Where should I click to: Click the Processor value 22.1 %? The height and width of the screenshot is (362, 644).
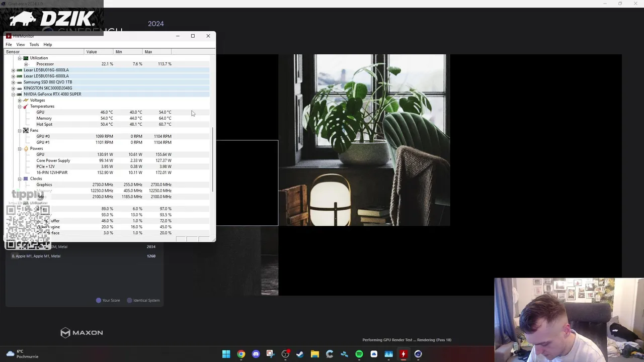click(107, 64)
